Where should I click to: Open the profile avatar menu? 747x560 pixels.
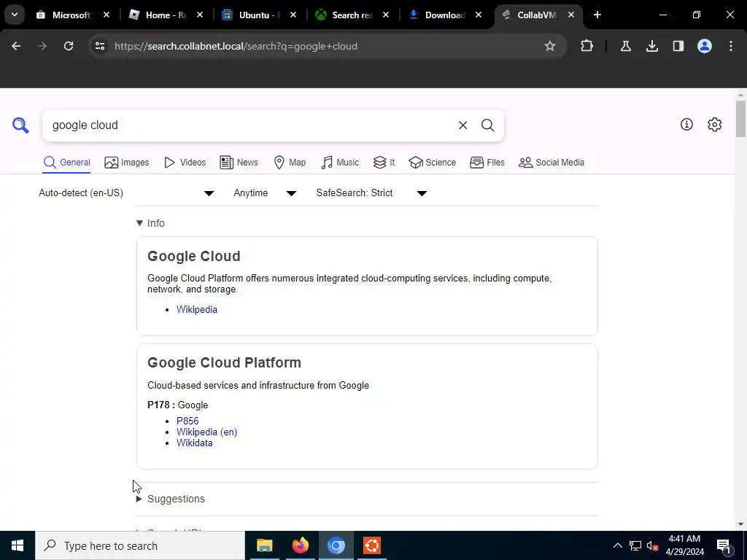(x=705, y=46)
